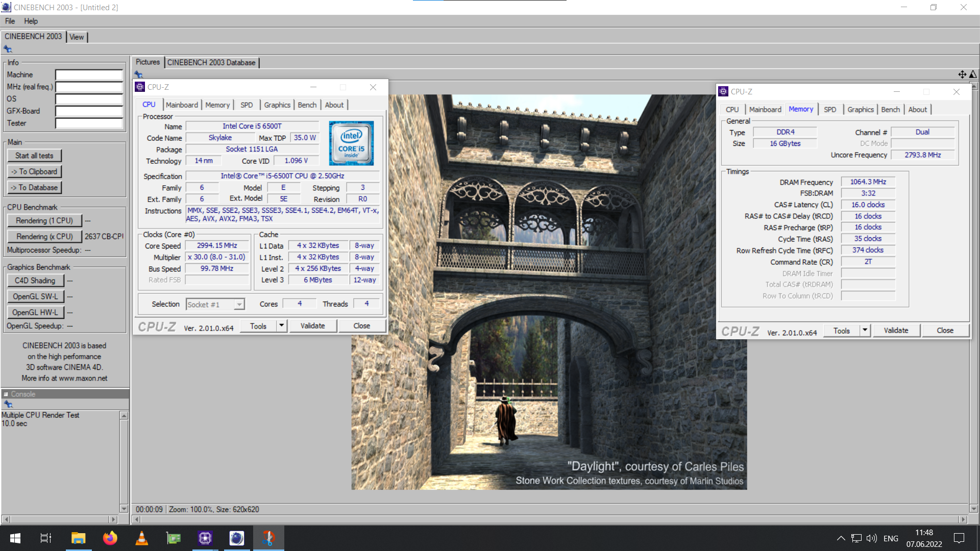Click Close button in Memory CPU-Z window

click(945, 331)
